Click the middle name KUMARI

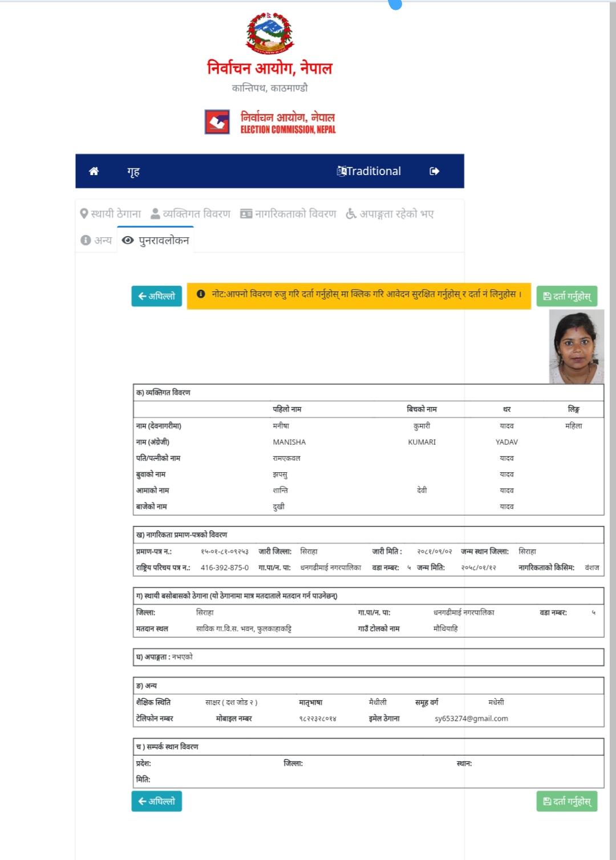[422, 442]
